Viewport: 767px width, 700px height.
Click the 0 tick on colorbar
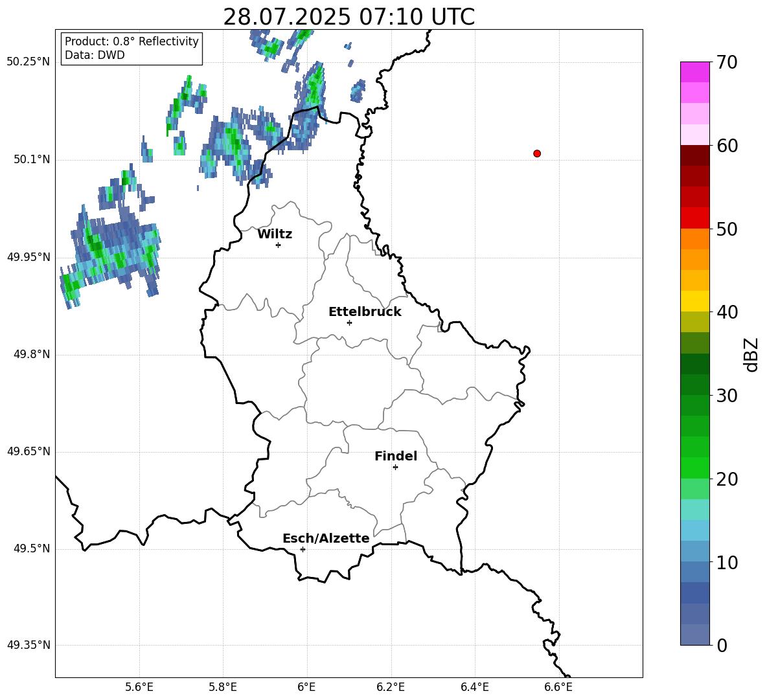722,645
